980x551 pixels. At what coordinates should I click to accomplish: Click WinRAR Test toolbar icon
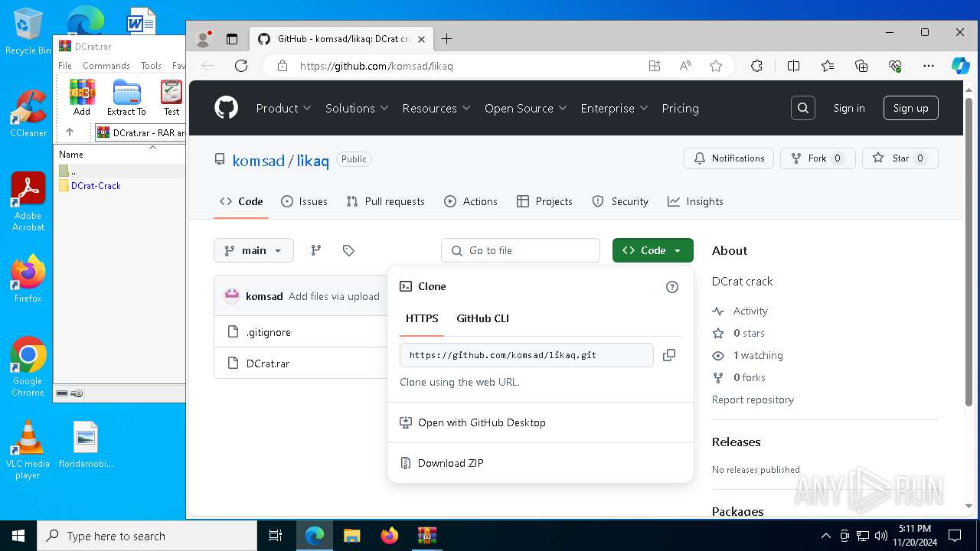pos(171,98)
